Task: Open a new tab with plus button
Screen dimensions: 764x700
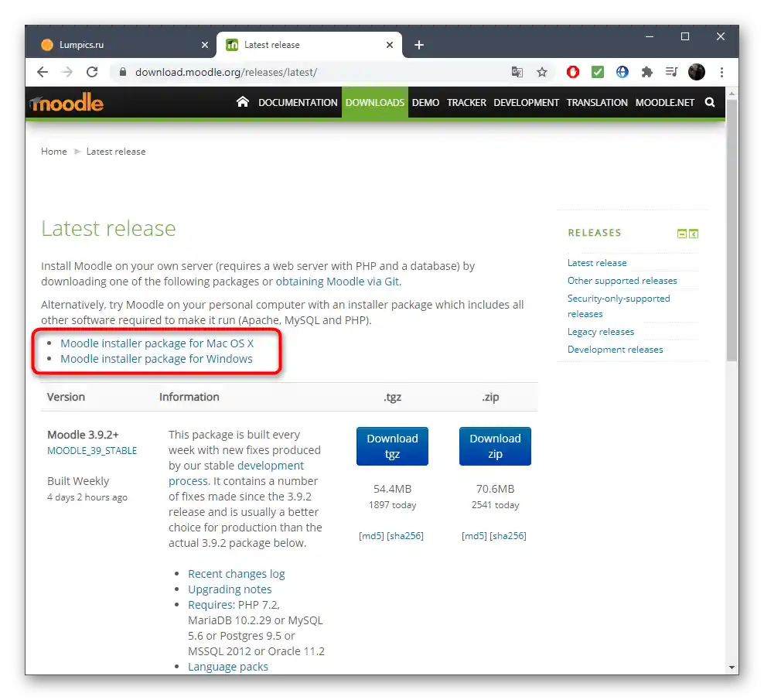Action: coord(419,45)
